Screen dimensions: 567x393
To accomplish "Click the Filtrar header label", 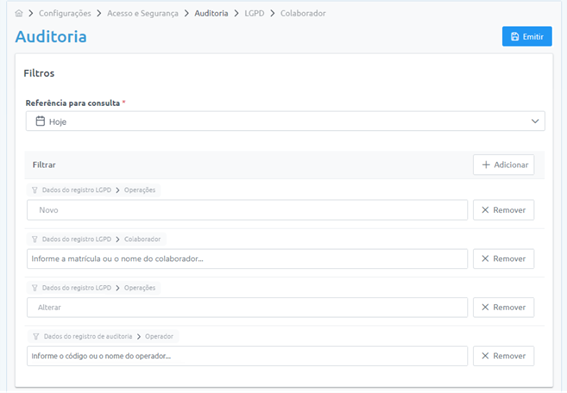I will [44, 165].
